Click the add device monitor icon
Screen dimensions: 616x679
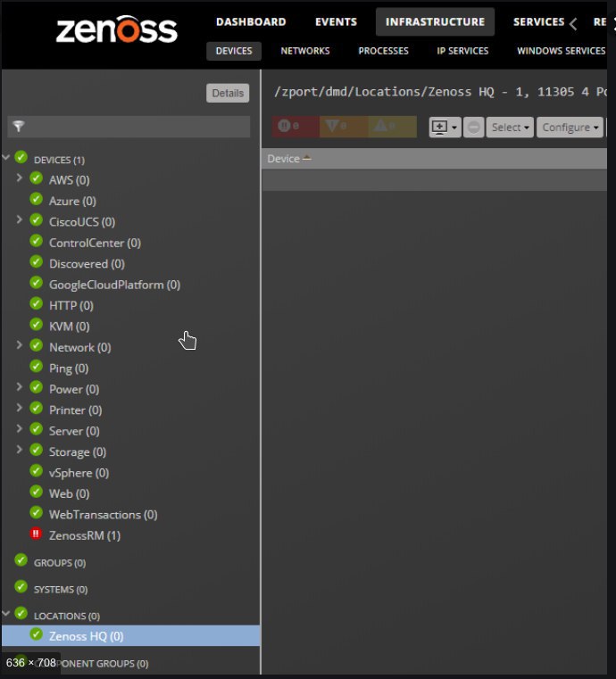pos(440,128)
